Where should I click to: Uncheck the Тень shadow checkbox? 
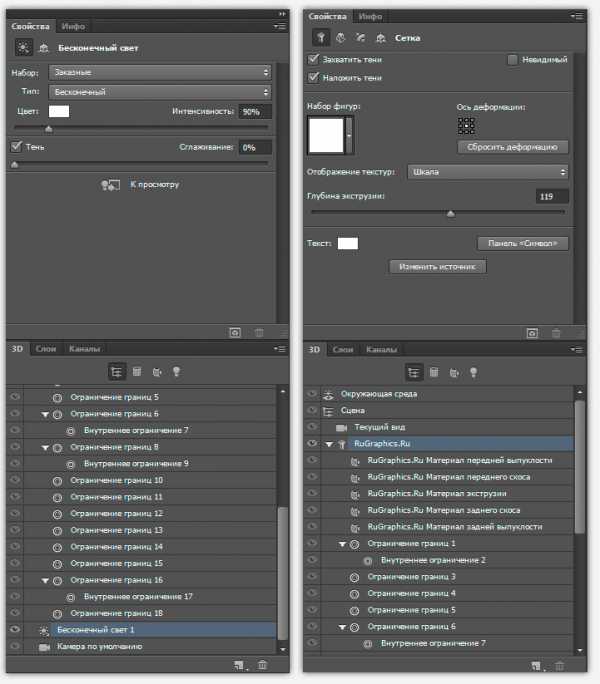pyautogui.click(x=16, y=147)
